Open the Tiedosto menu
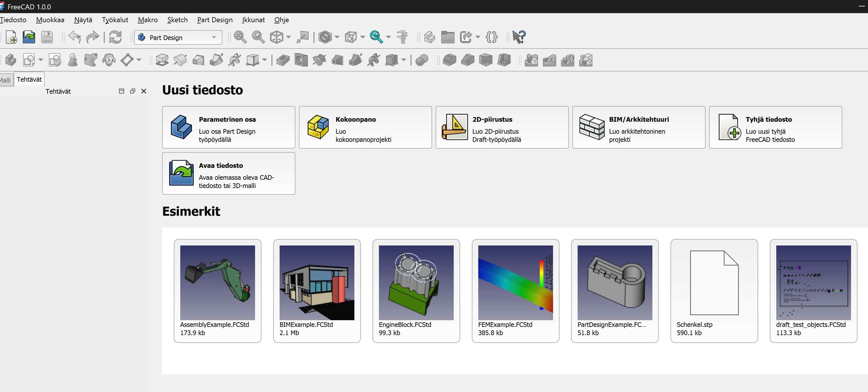The image size is (868, 392). 13,20
